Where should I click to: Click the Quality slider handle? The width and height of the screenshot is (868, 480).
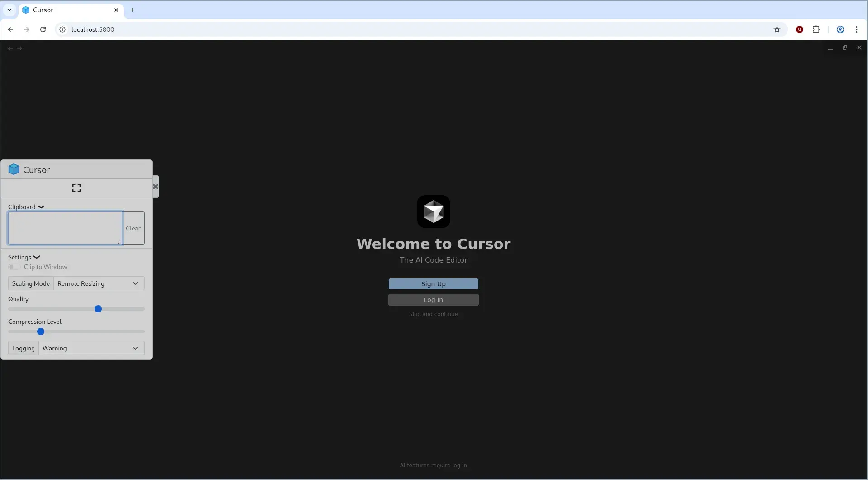98,309
